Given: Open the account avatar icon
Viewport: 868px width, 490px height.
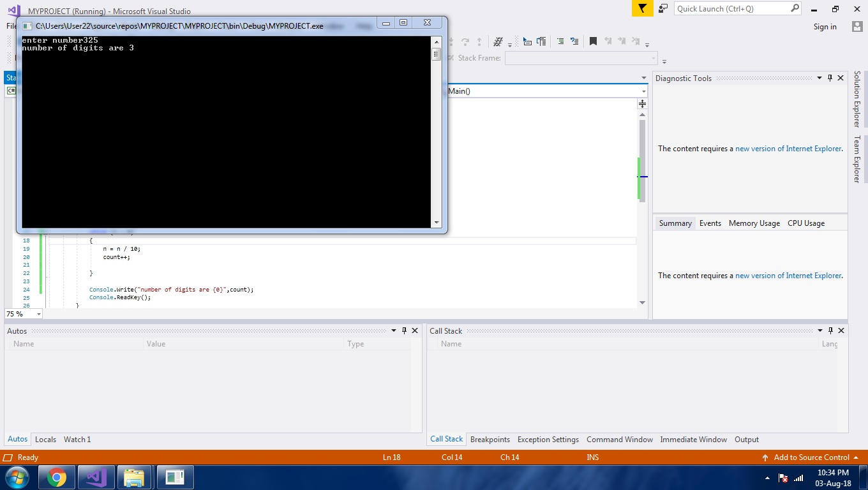Looking at the screenshot, I should [857, 27].
